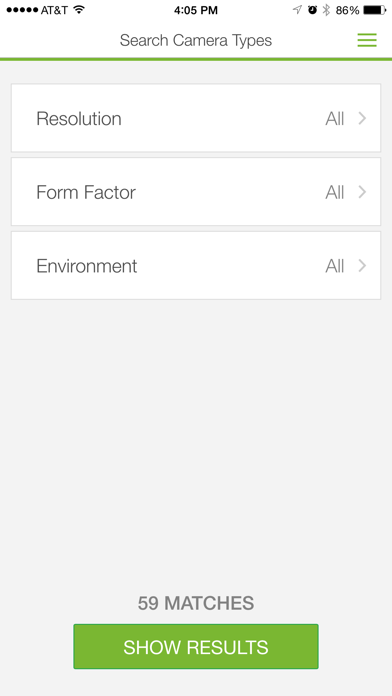Screen dimensions: 392x696
Task: Open the Resolution filter row
Action: point(196,118)
